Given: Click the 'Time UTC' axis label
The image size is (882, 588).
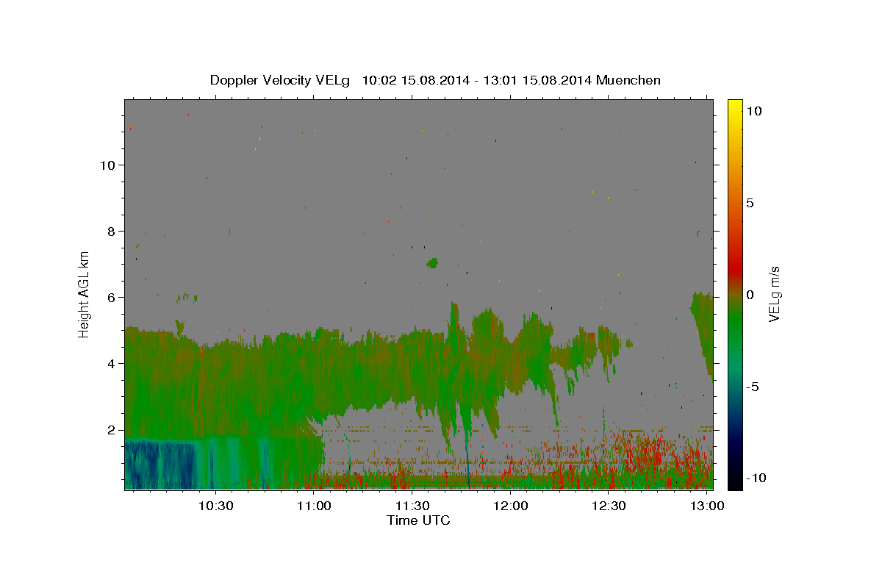Looking at the screenshot, I should [x=418, y=520].
